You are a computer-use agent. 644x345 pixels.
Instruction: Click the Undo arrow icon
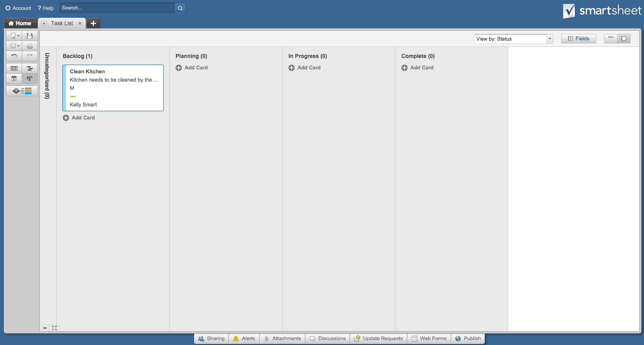coord(14,56)
